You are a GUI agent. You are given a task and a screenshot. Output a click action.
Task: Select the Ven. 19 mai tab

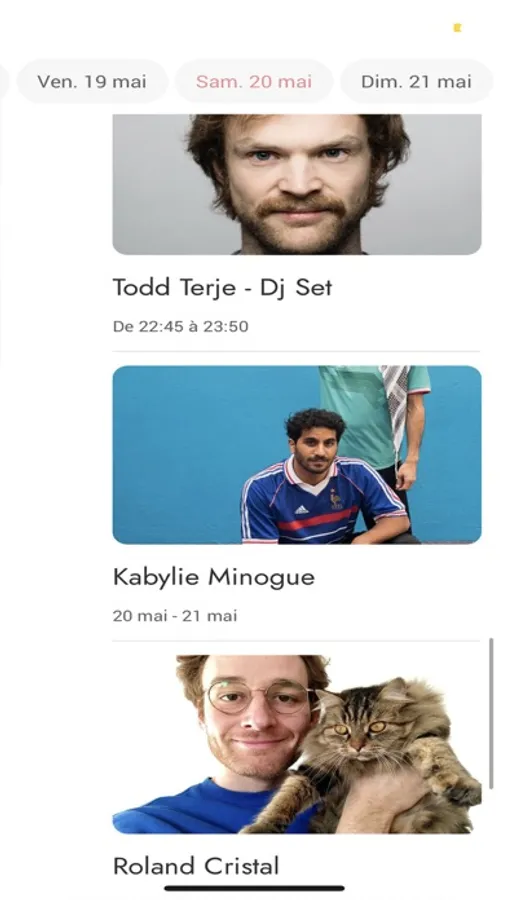point(92,82)
